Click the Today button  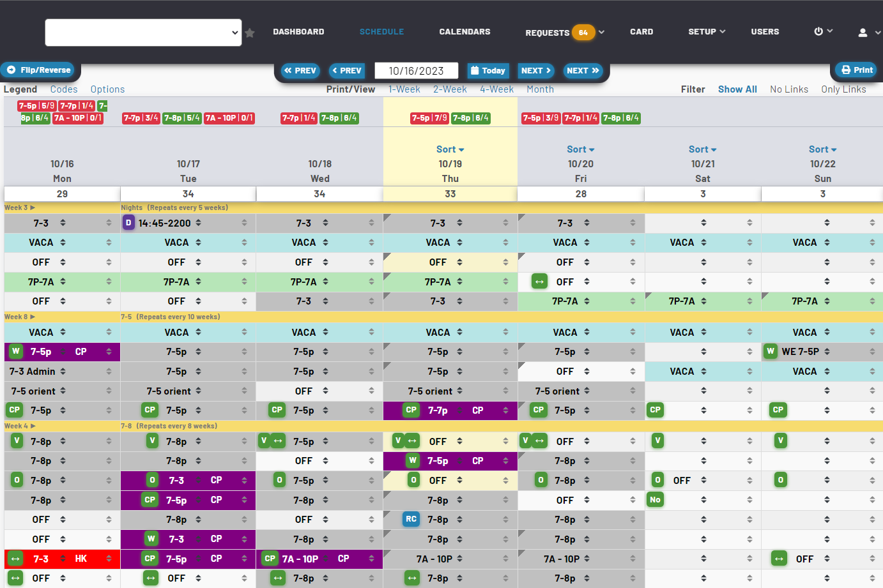coord(488,70)
